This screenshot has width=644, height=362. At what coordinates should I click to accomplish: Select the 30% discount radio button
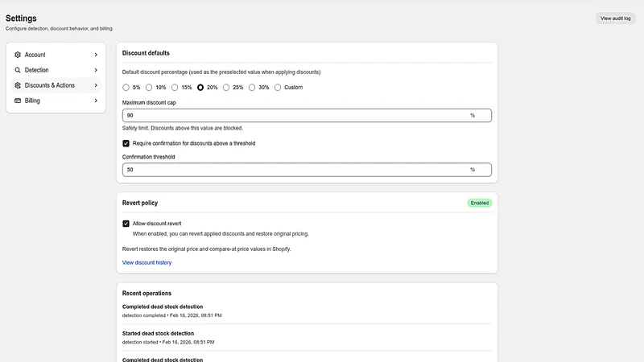(252, 88)
